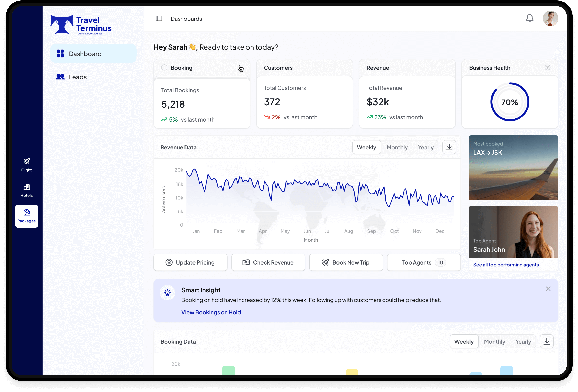
Task: Open the Hotels section in sidebar
Action: [27, 191]
